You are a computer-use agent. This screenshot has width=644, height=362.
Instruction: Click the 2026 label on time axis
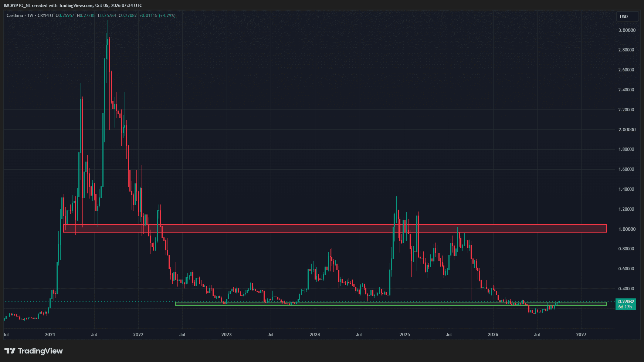click(493, 335)
